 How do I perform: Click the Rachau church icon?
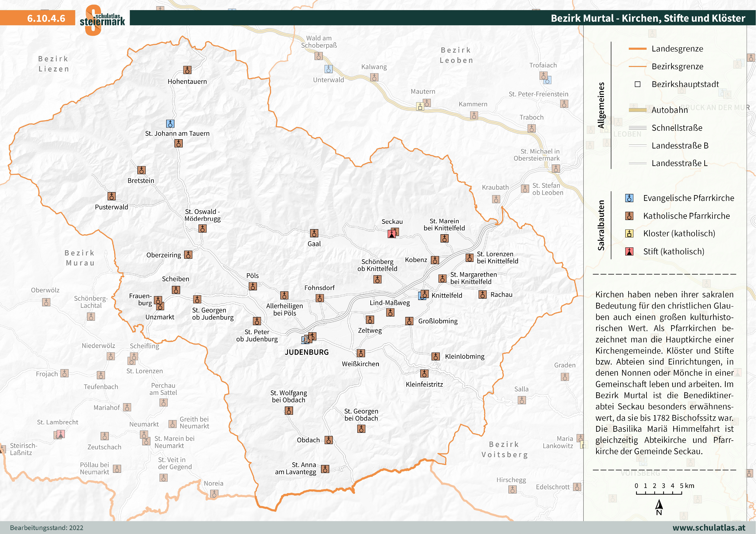coord(483,295)
